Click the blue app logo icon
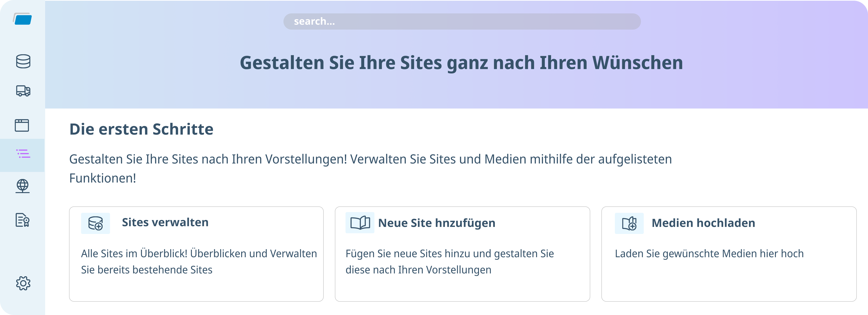This screenshot has width=868, height=315. coord(23,19)
